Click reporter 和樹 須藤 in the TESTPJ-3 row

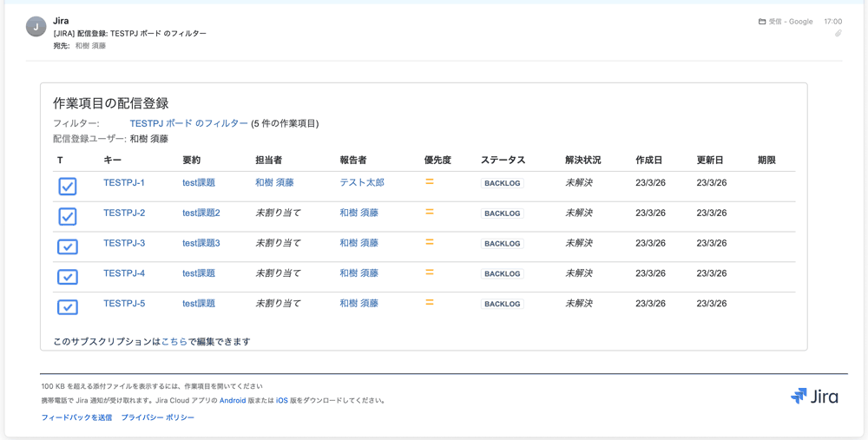click(359, 243)
